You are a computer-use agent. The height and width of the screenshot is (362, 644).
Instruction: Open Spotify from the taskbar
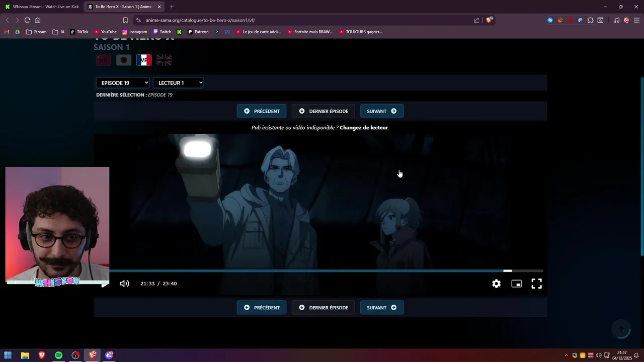[x=58, y=355]
